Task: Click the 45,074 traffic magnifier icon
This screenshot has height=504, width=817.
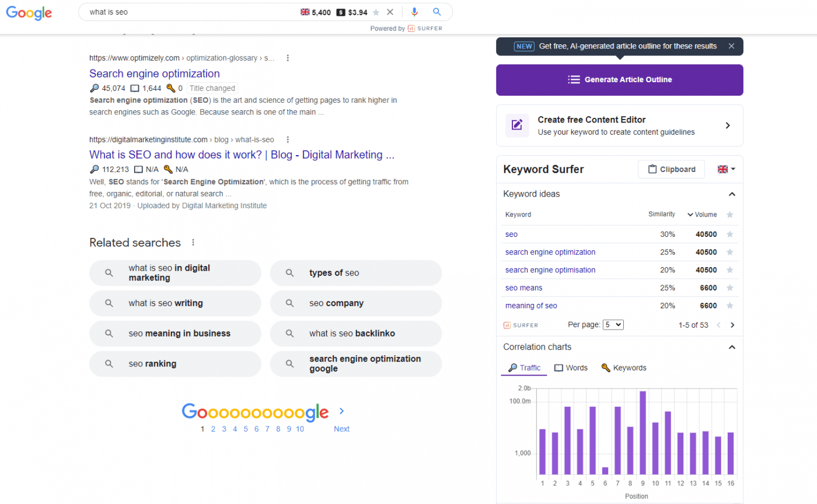Action: (95, 89)
